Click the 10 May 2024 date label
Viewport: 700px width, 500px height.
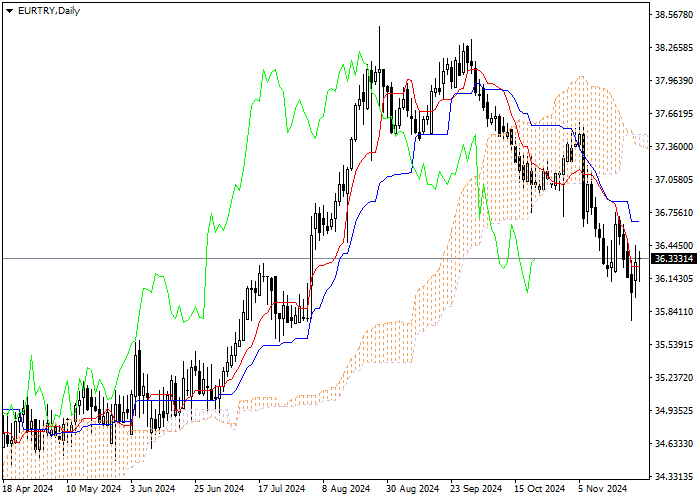point(93,489)
